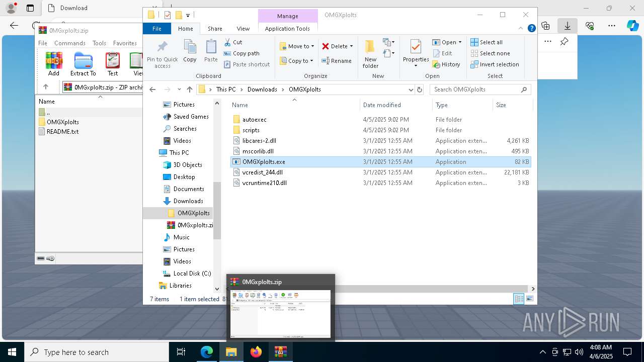
Task: Open Firefox from the taskbar
Action: (x=256, y=352)
